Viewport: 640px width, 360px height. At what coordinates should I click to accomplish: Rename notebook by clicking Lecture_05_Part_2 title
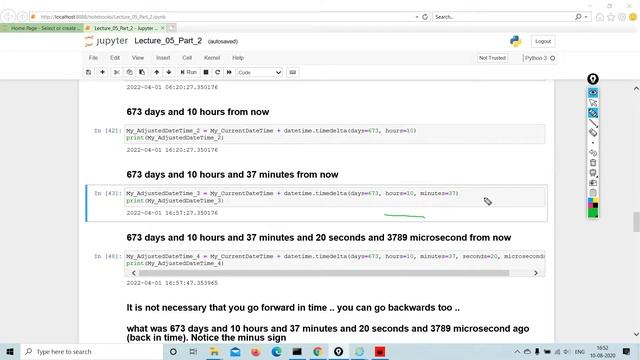pos(168,41)
